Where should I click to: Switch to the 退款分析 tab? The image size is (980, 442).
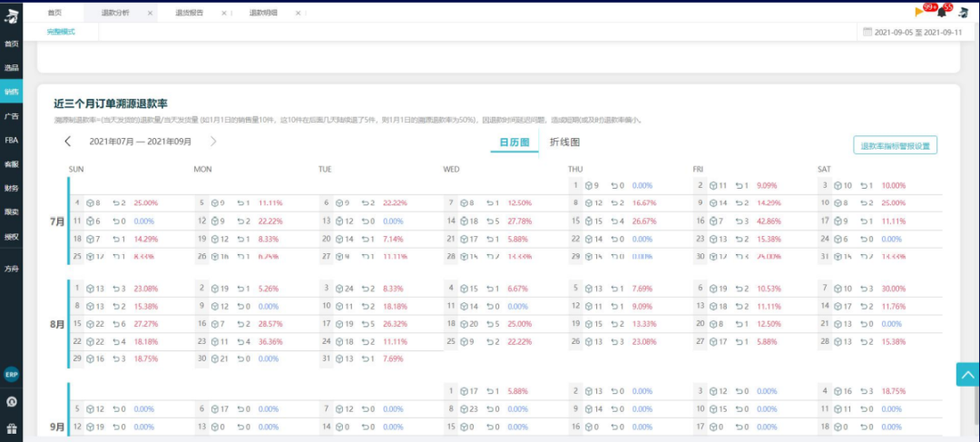[115, 13]
